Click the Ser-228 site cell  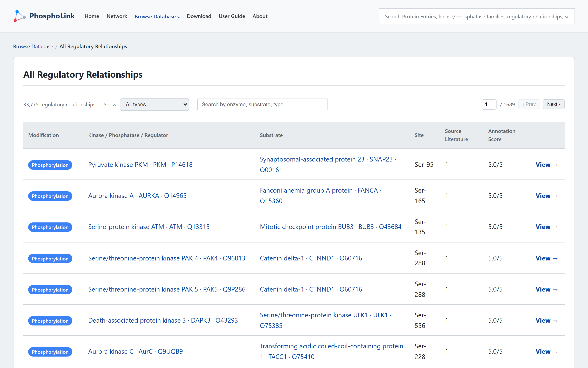pos(420,351)
